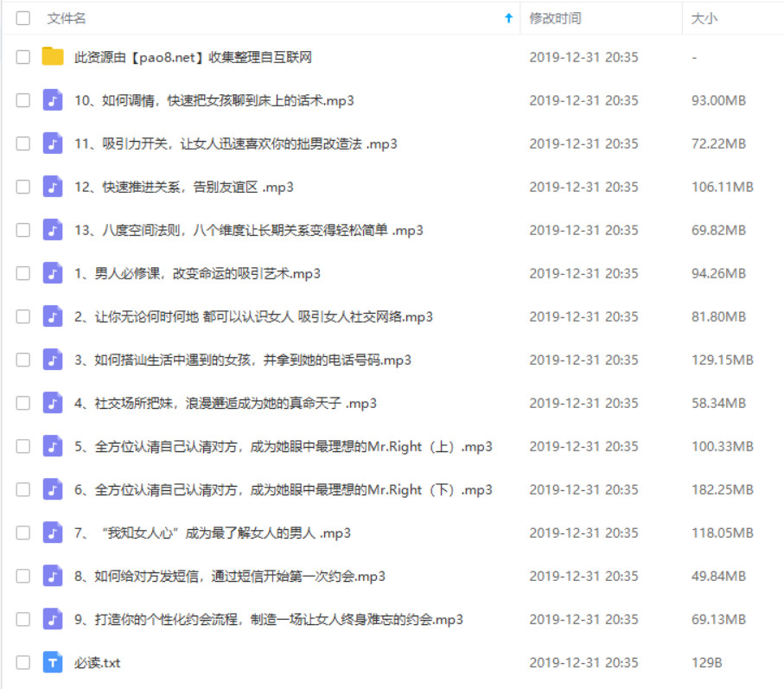Select the checkbox beside 11、吸引力开关 mp3
784x689 pixels.
[22, 143]
